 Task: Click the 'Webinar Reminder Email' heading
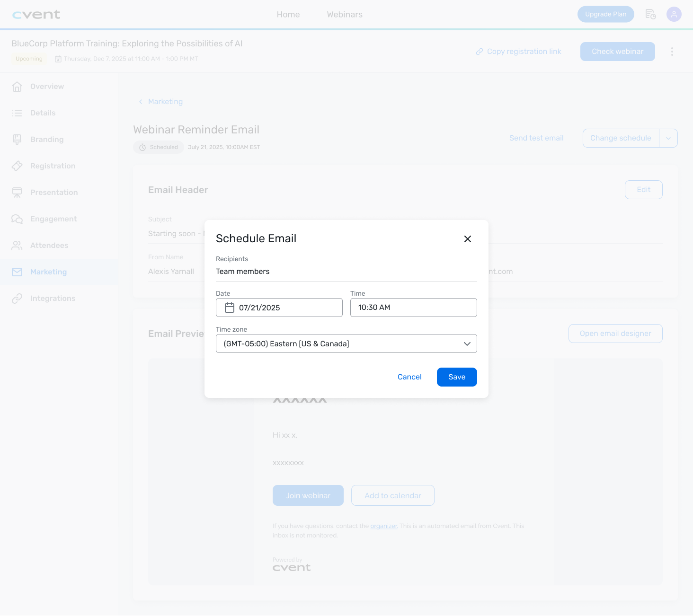point(196,130)
